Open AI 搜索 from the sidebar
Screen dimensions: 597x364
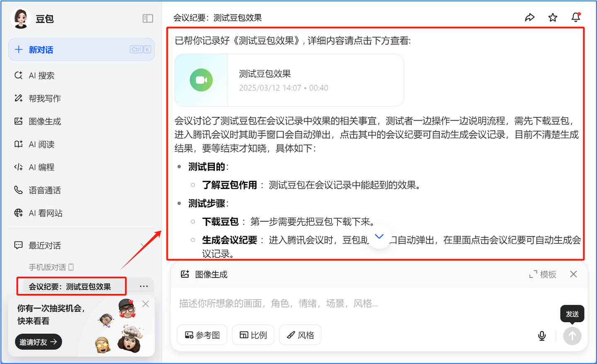click(x=81, y=75)
